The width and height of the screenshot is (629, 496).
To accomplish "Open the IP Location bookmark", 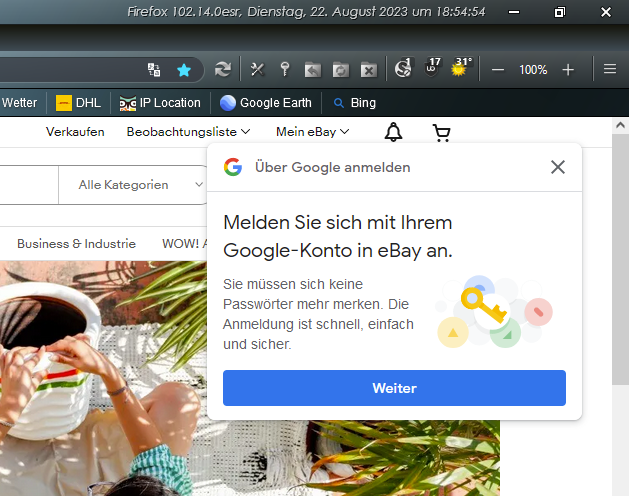I will coord(160,103).
